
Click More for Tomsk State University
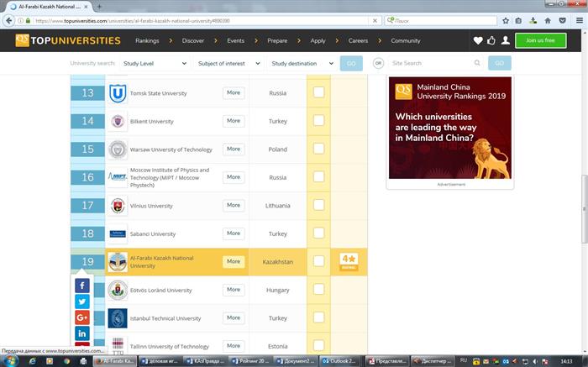coord(234,92)
